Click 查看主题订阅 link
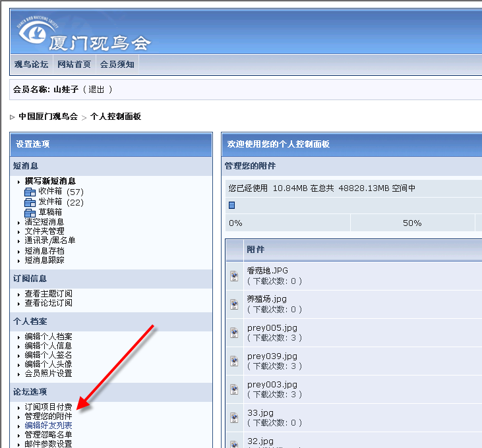Screen dimensions: 482x448 click(x=49, y=294)
